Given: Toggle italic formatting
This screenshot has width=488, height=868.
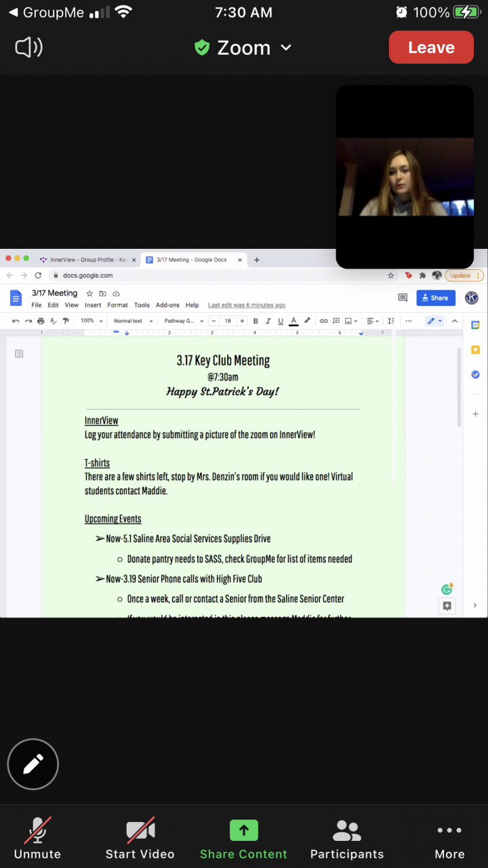Looking at the screenshot, I should (x=268, y=321).
